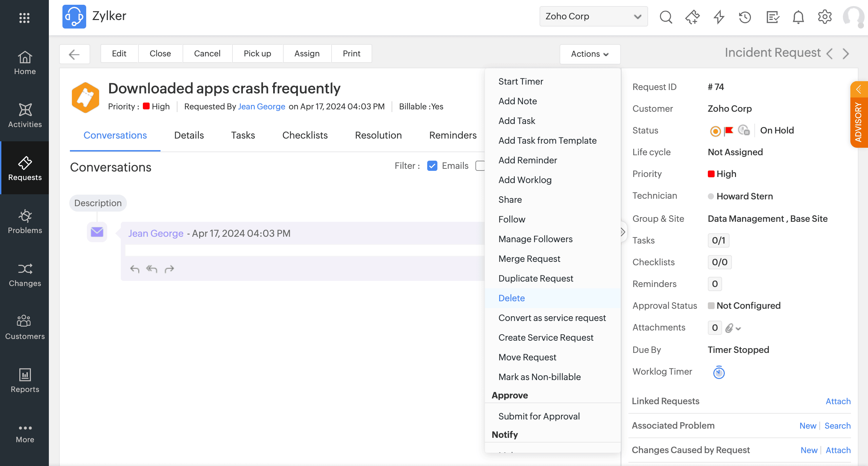Tick the unchecked filter box beside Emails
The width and height of the screenshot is (868, 466).
tap(480, 166)
